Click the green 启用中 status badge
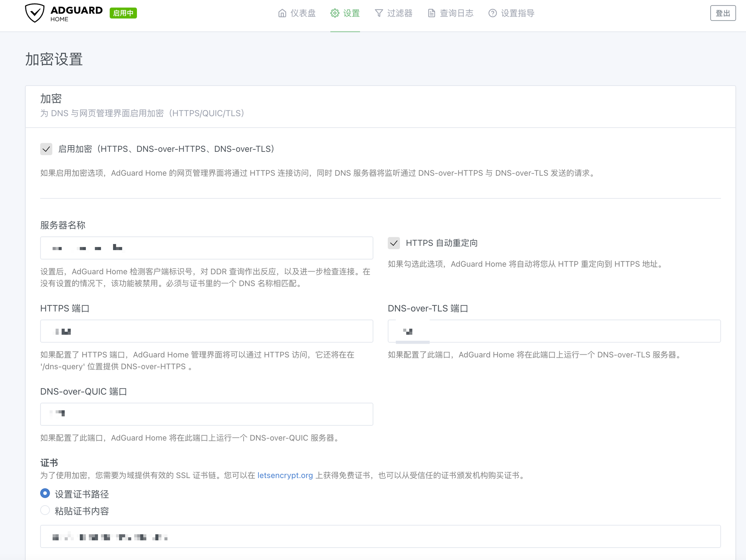746x560 pixels. point(123,13)
